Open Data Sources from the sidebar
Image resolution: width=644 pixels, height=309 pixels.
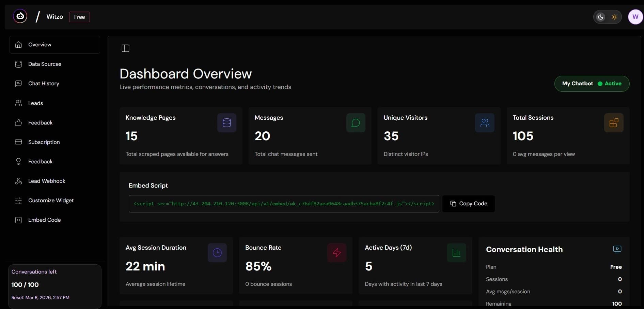coord(45,64)
